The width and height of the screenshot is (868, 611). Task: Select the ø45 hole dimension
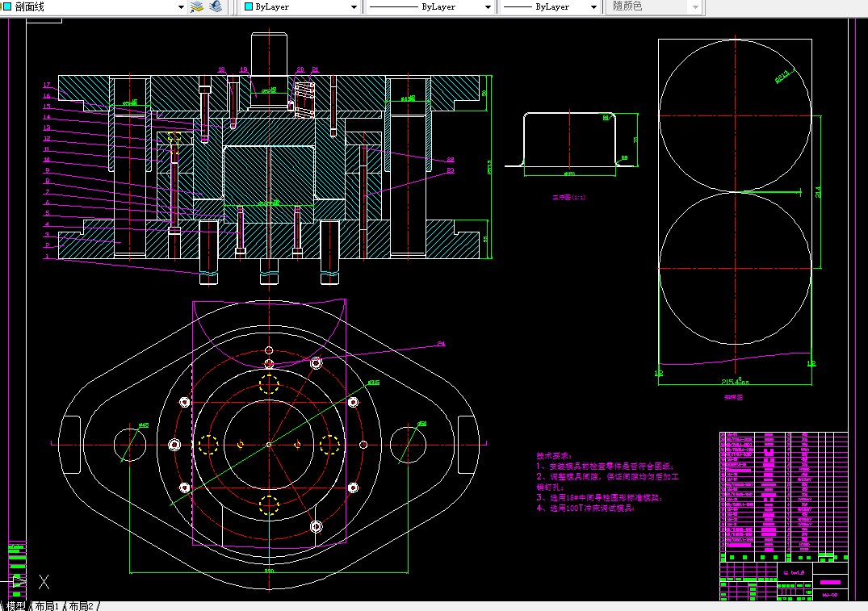(x=144, y=425)
